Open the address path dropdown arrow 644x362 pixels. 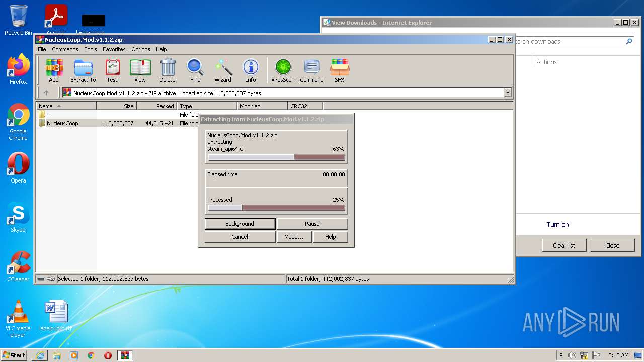point(508,93)
